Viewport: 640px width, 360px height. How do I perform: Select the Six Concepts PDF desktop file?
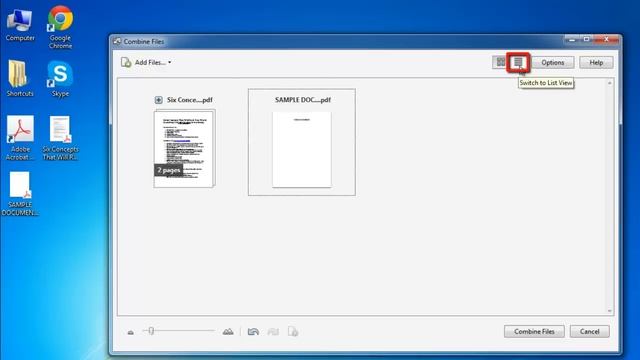[60, 138]
